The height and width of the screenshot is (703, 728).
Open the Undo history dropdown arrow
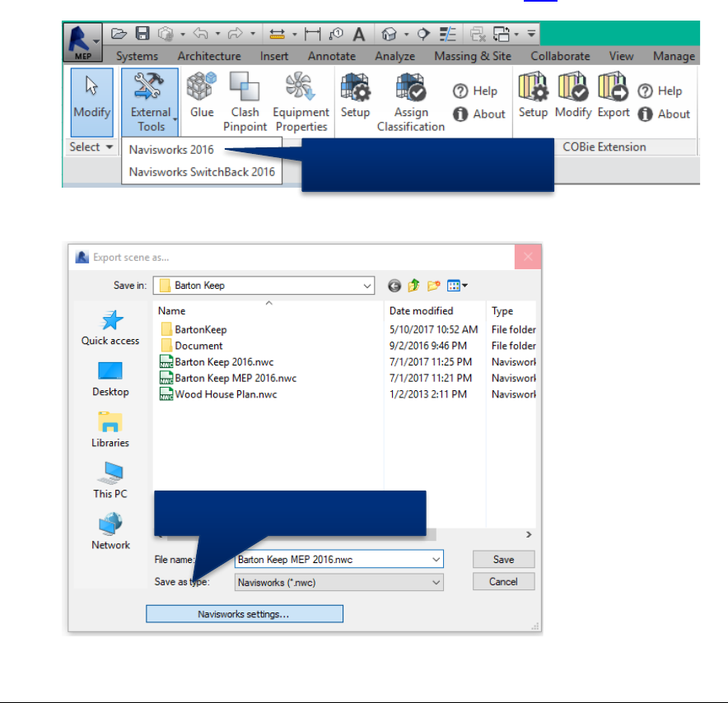tap(217, 34)
